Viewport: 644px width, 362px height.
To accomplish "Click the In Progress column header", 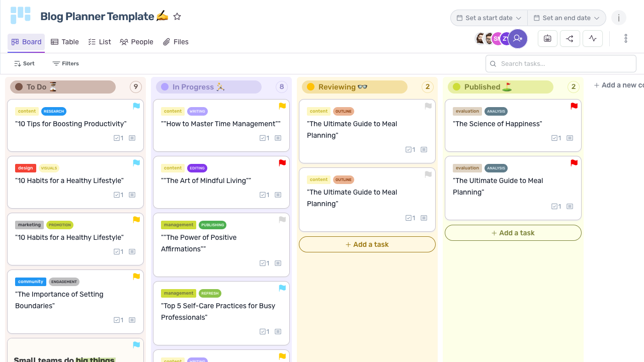I will click(x=209, y=87).
